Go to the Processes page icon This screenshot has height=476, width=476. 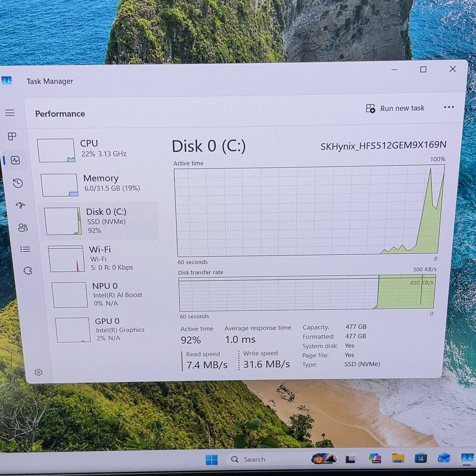click(x=12, y=136)
